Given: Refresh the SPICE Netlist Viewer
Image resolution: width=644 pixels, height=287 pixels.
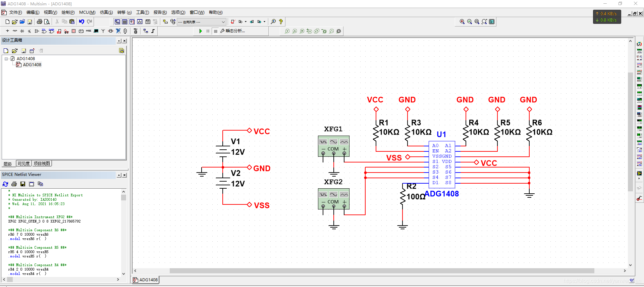Looking at the screenshot, I should click(x=5, y=184).
